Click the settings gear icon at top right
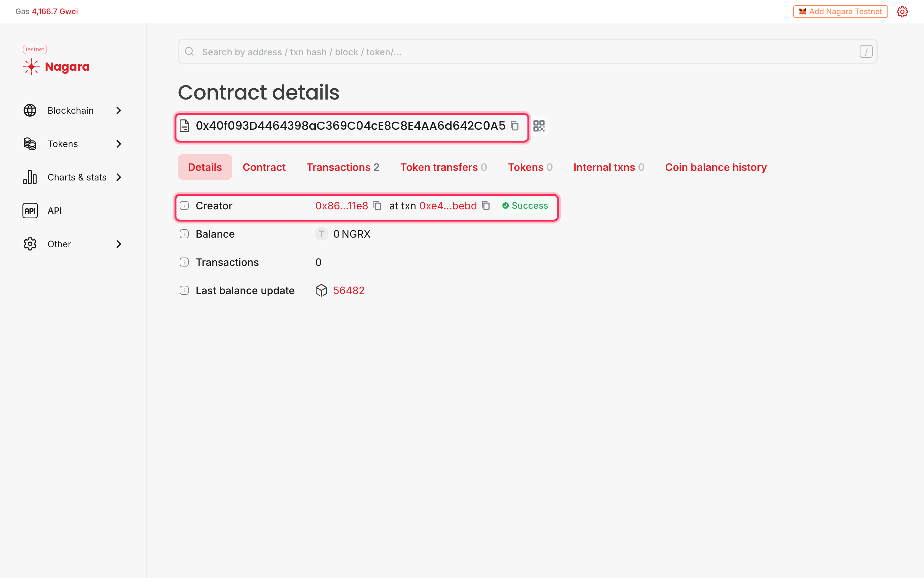Viewport: 924px width, 578px height. (902, 12)
